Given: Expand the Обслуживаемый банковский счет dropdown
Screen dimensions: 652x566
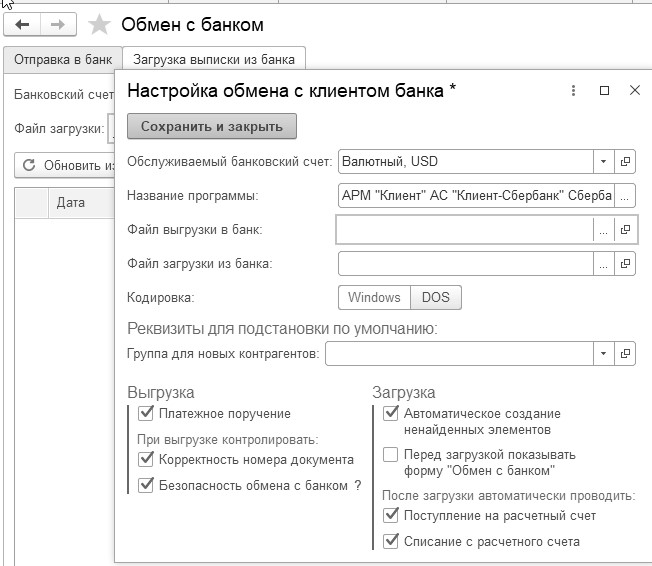Looking at the screenshot, I should coord(603,161).
